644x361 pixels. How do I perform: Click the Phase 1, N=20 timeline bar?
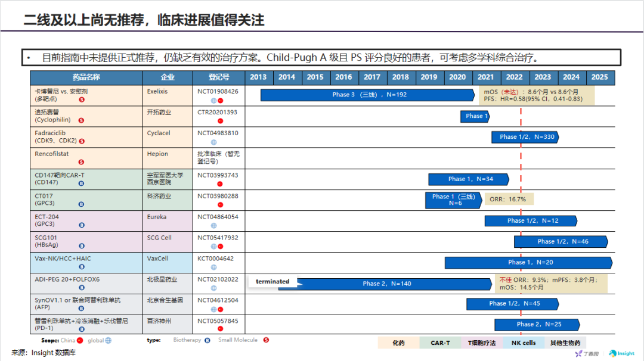click(528, 263)
